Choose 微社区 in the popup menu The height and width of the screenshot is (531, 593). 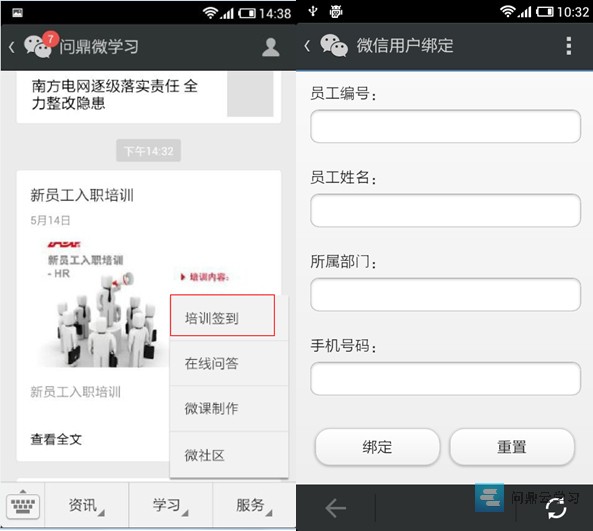tap(229, 455)
